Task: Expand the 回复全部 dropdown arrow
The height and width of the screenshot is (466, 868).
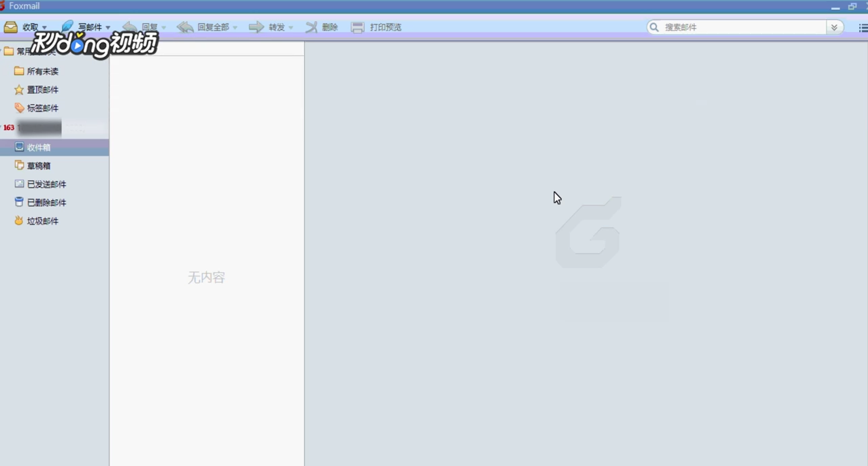Action: coord(235,28)
